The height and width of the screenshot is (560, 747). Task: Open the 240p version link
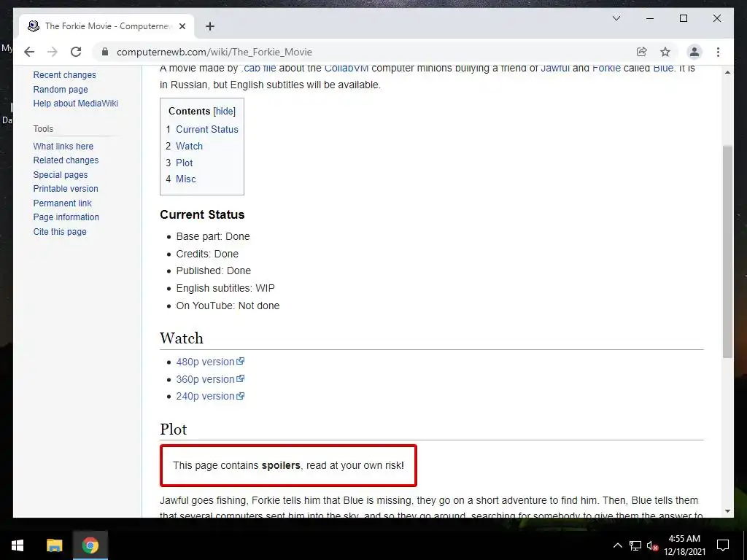point(205,396)
